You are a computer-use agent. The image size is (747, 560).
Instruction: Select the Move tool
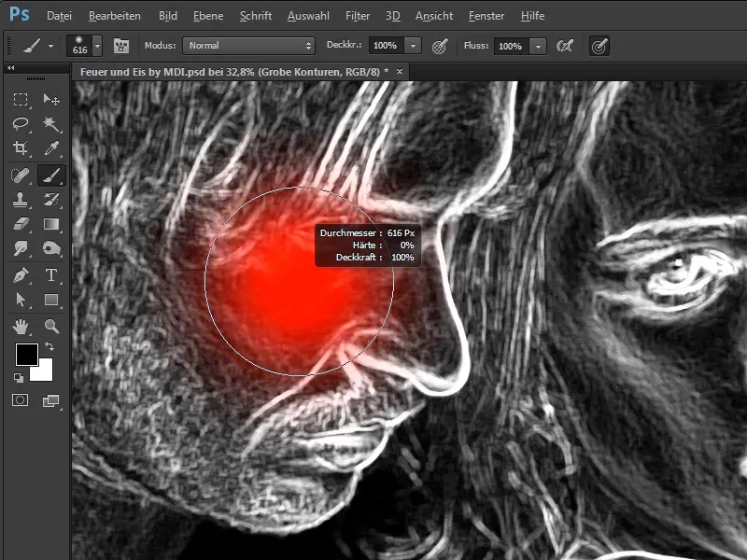coord(51,100)
